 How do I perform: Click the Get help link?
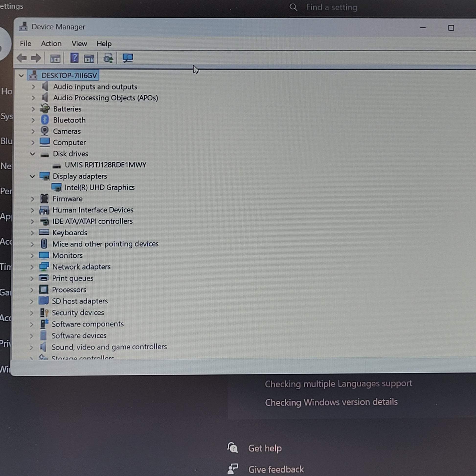[x=265, y=448]
